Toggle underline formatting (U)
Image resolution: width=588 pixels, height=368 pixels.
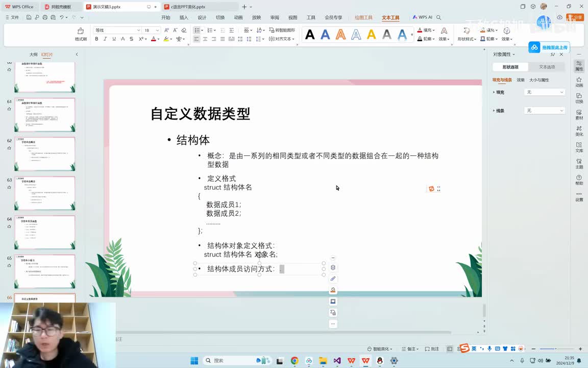[114, 39]
